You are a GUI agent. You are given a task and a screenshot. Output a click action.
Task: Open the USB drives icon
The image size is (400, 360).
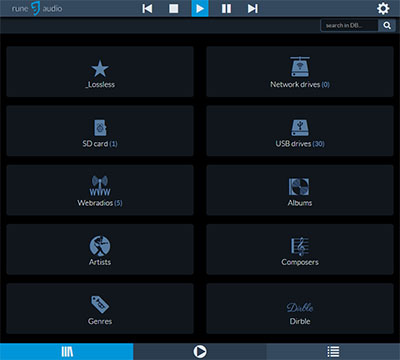[x=300, y=128]
